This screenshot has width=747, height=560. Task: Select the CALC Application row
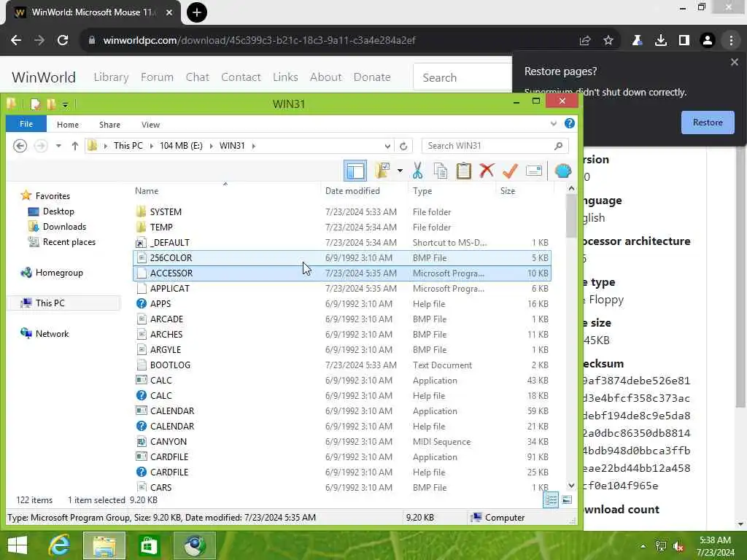pyautogui.click(x=342, y=380)
